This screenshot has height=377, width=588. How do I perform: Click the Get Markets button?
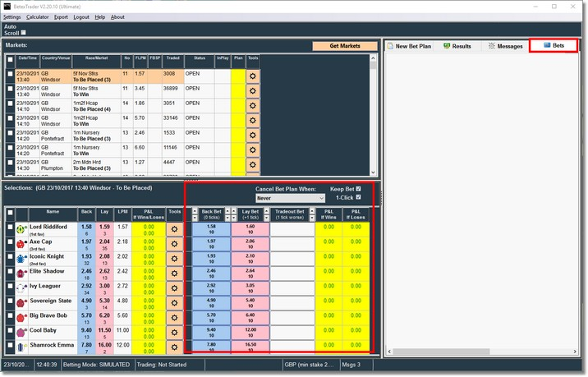pos(345,46)
